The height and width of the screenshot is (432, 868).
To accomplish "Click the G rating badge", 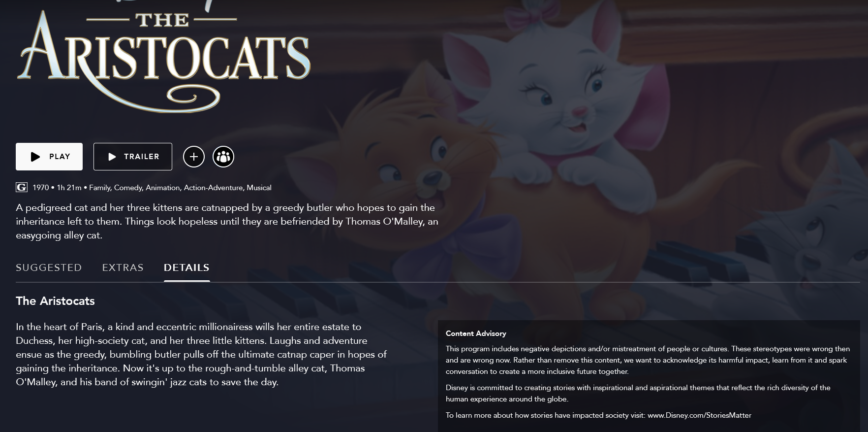I will coord(22,187).
